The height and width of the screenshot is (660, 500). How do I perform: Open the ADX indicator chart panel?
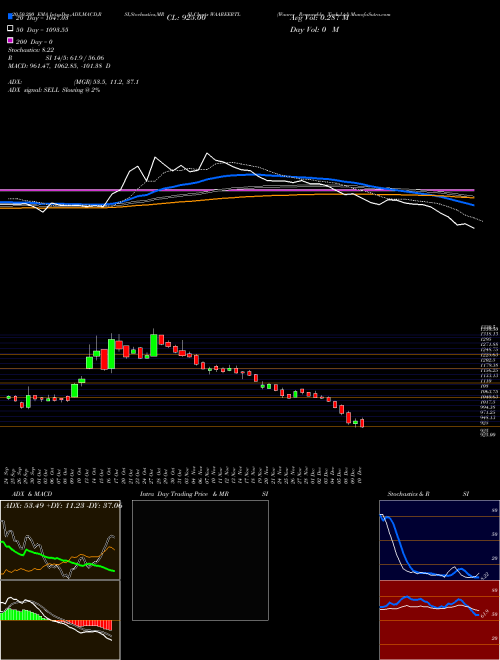pos(60,540)
